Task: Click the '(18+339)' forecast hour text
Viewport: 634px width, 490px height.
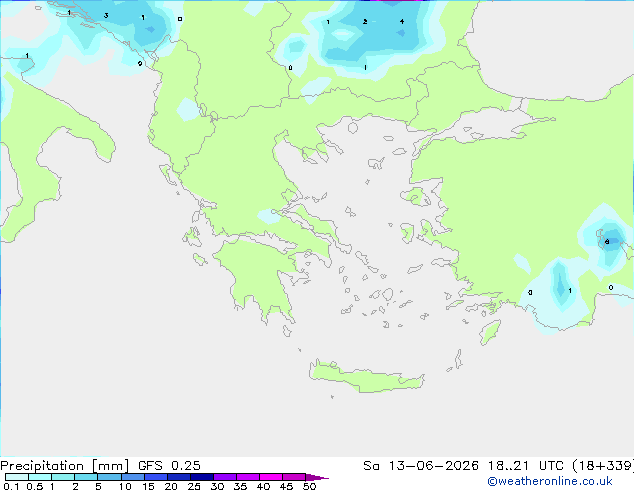Action: coord(603,466)
